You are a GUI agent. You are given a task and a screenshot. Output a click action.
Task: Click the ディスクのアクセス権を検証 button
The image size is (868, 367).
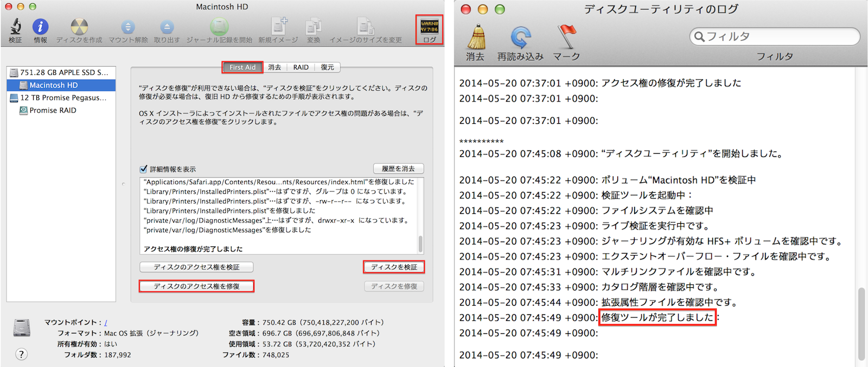point(196,267)
